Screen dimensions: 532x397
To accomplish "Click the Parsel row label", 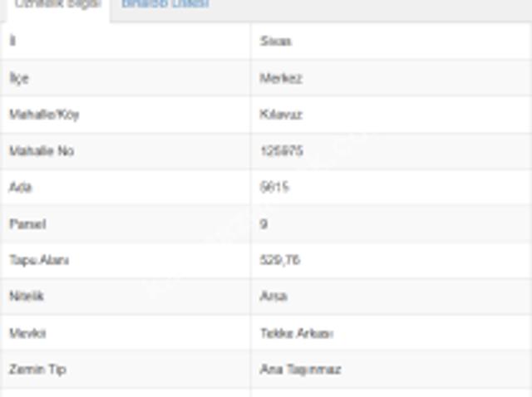I will pos(27,224).
